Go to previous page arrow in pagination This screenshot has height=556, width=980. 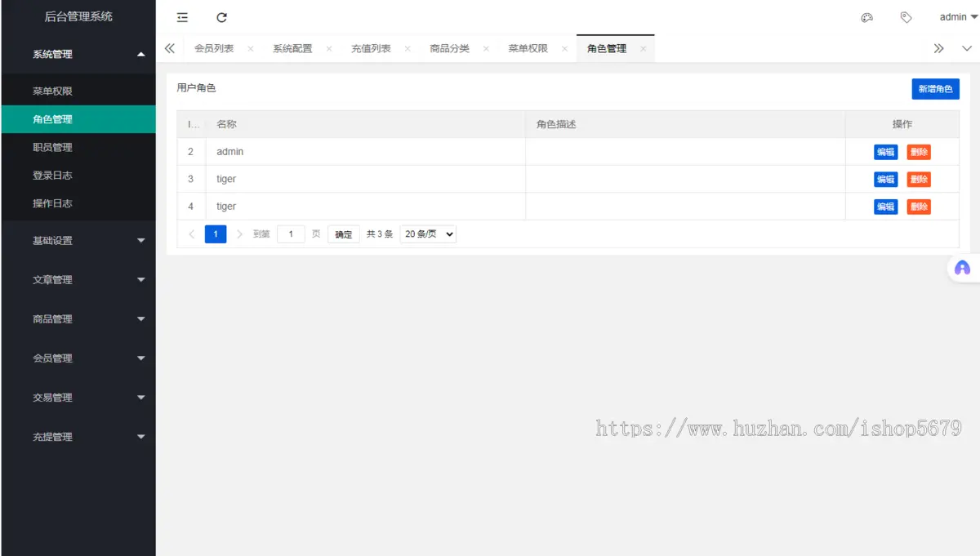[191, 234]
